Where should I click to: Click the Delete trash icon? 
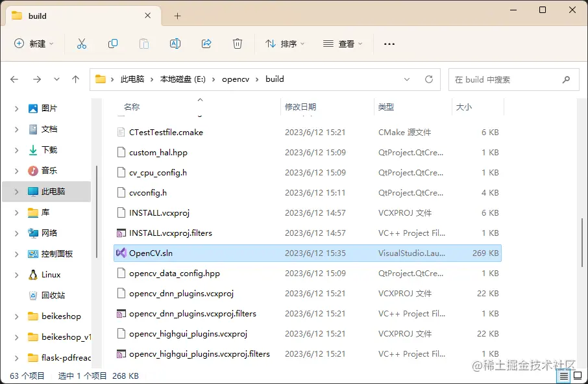pos(238,44)
